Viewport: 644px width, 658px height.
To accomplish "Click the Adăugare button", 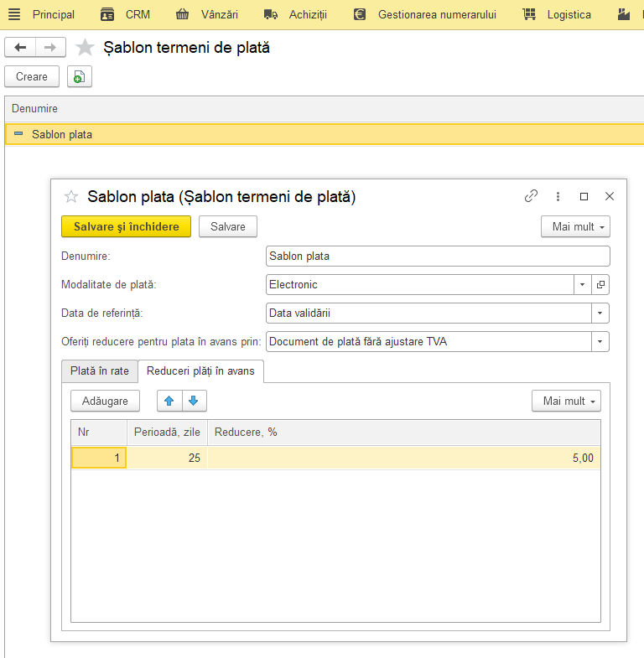I will (105, 401).
